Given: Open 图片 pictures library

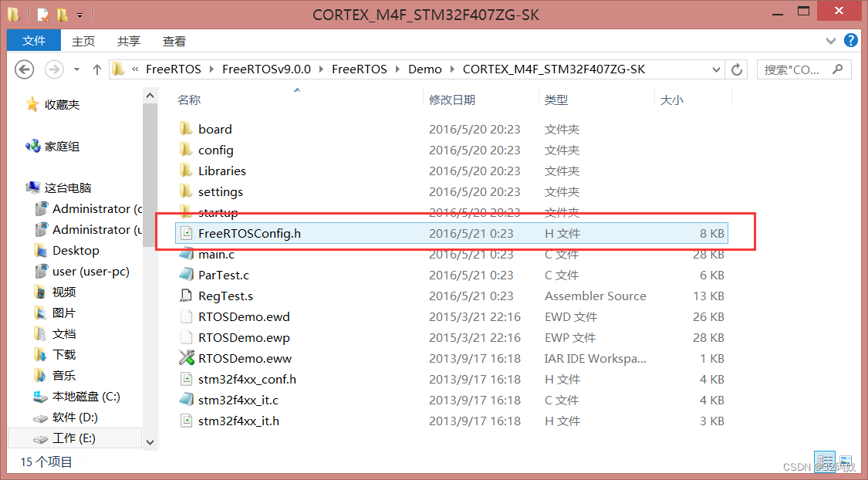Looking at the screenshot, I should (x=64, y=313).
